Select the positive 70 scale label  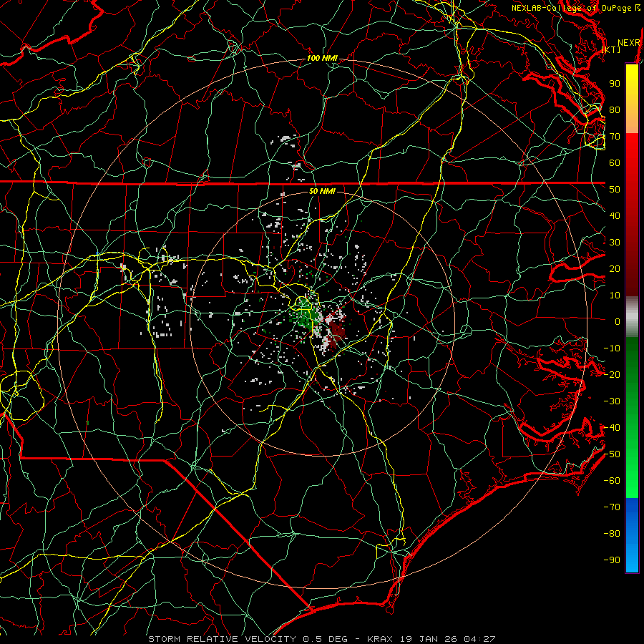615,137
